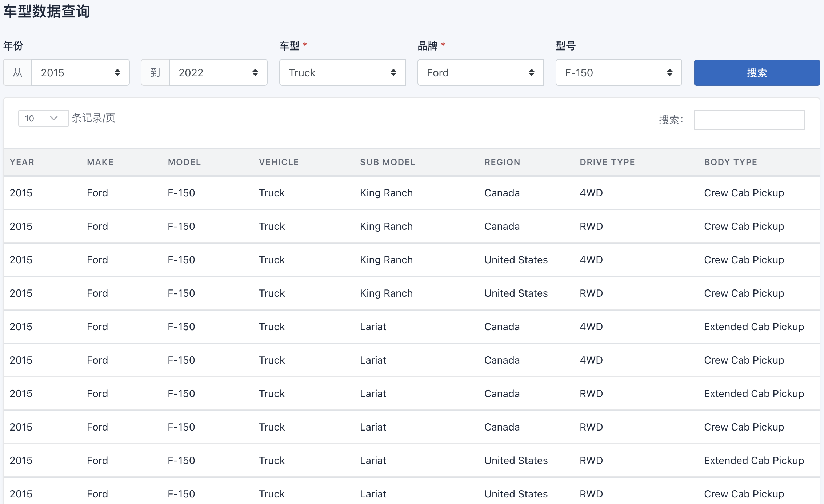Sort by YEAR column header
This screenshot has height=504, width=824.
pos(21,162)
